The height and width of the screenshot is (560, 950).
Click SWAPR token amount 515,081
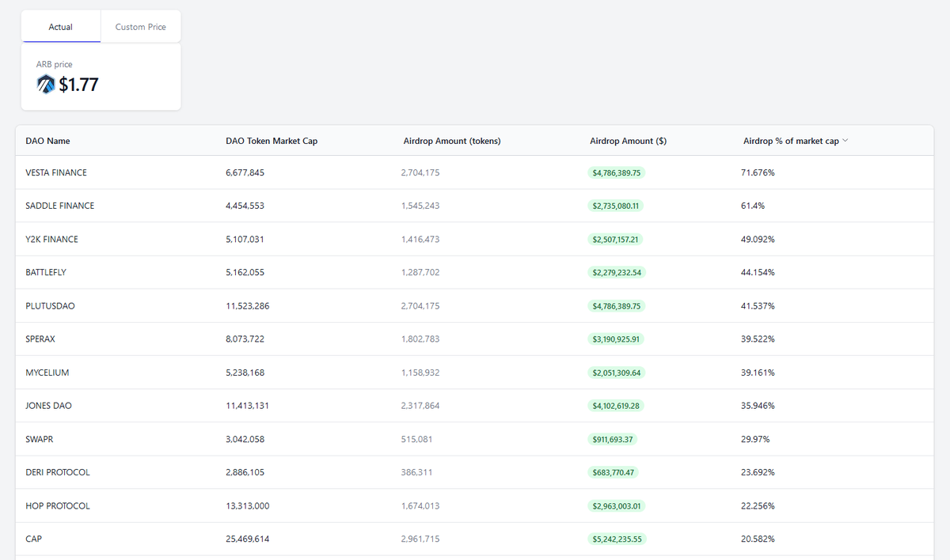(416, 439)
